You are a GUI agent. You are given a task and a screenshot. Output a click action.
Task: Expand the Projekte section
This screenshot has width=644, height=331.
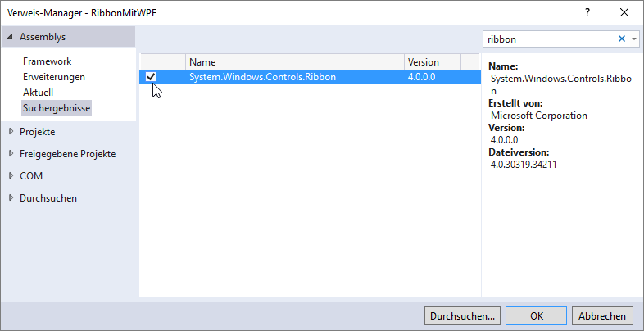pos(11,131)
